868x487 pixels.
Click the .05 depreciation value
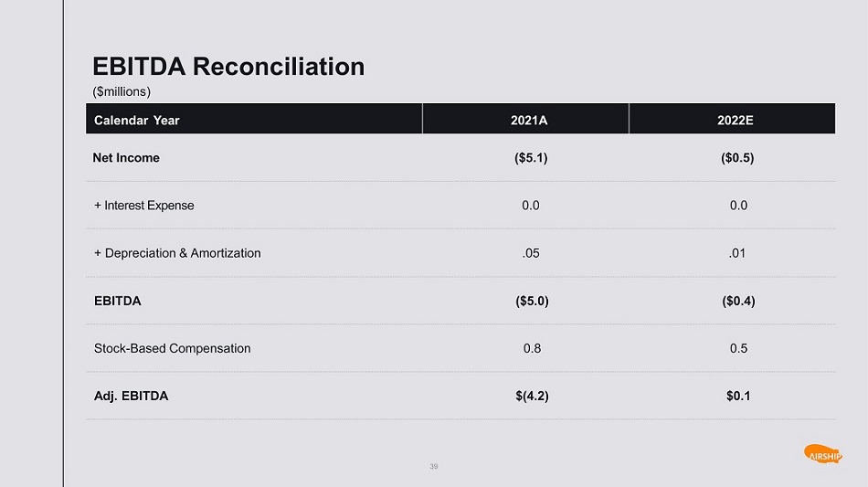(x=530, y=253)
